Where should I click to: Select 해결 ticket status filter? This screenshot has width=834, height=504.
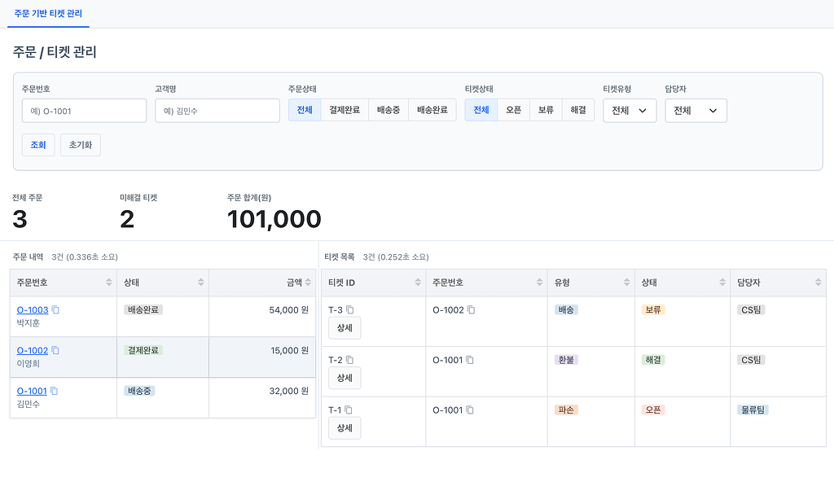pyautogui.click(x=578, y=110)
